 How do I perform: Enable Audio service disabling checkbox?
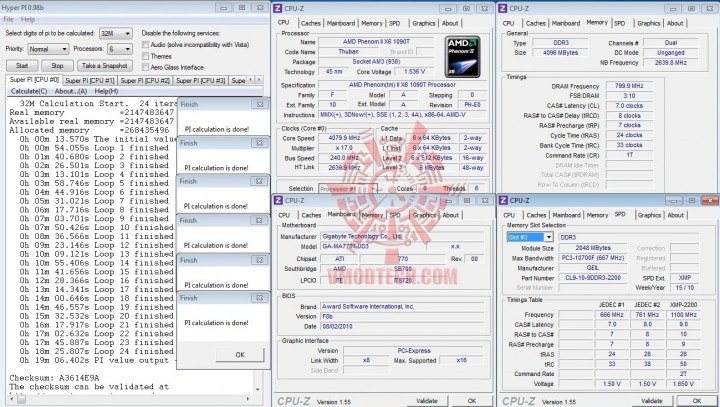click(x=146, y=45)
